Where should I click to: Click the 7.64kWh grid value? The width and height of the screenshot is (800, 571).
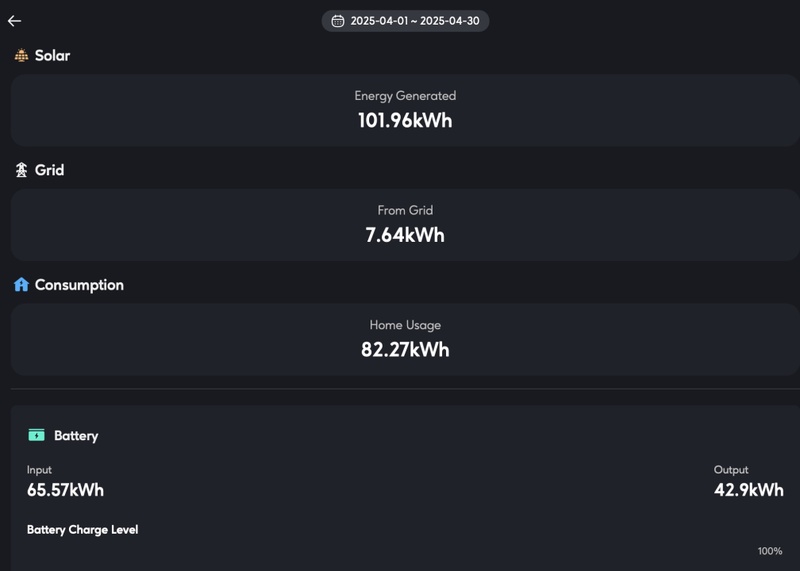pos(405,235)
